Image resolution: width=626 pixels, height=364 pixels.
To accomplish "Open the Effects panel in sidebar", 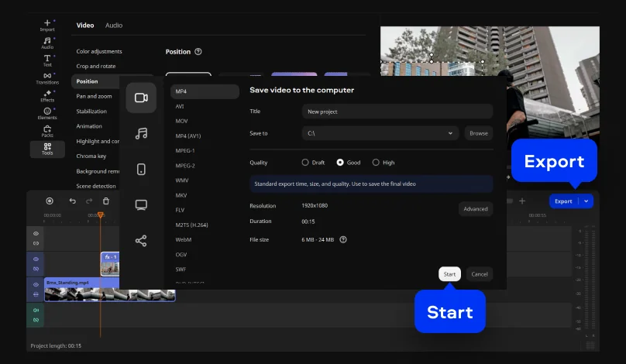I will click(x=47, y=94).
